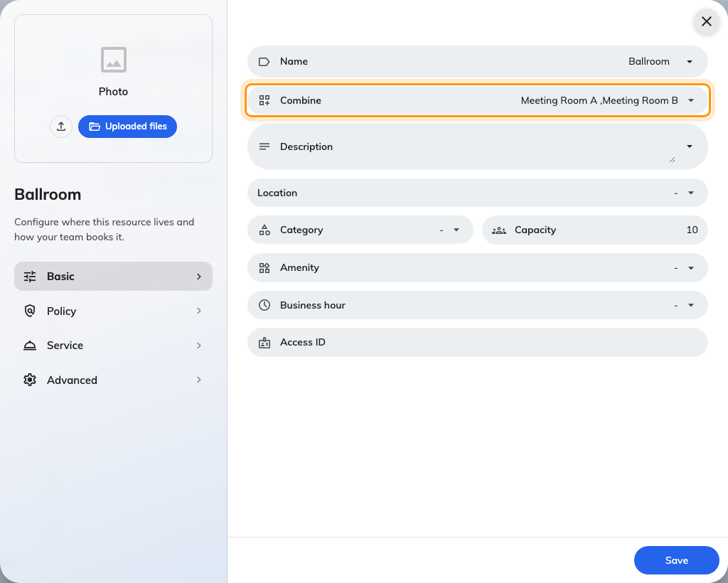Click the lines icon beside Description

264,146
